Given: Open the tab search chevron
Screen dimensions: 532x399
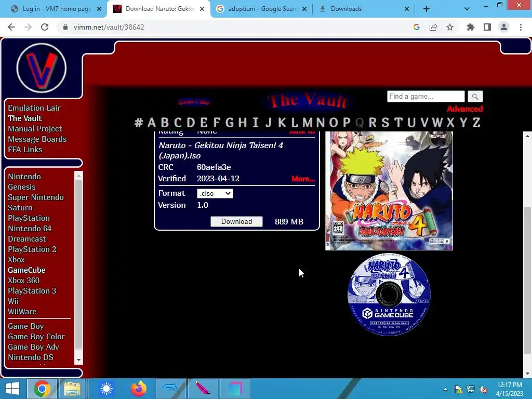Looking at the screenshot, I should [467, 9].
